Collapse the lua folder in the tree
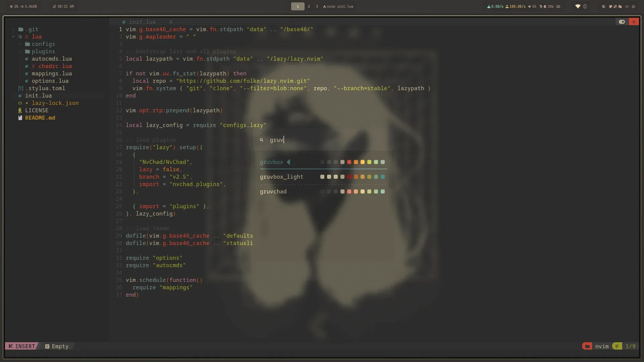This screenshot has width=644, height=362. [x=13, y=37]
